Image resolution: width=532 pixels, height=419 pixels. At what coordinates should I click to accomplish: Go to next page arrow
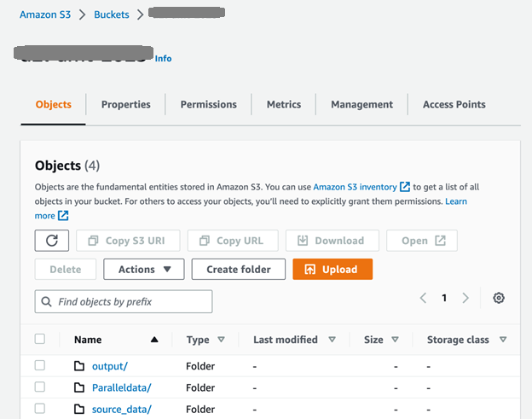pos(465,298)
